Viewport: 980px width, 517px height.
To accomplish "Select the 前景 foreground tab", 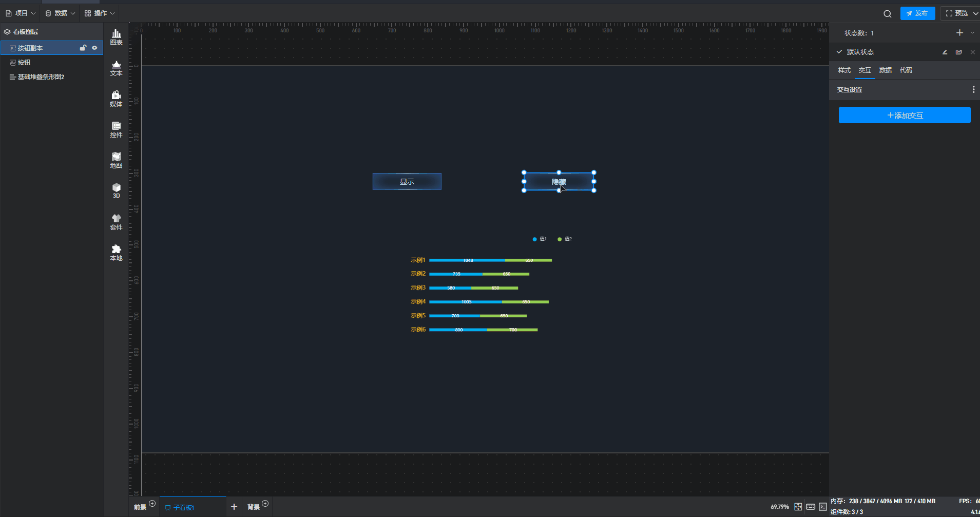I will (x=140, y=507).
